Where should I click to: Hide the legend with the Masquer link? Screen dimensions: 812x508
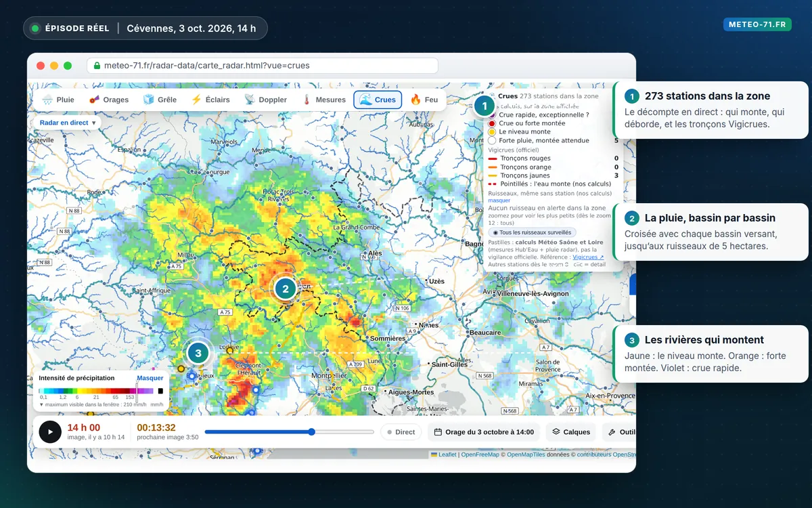tap(150, 378)
